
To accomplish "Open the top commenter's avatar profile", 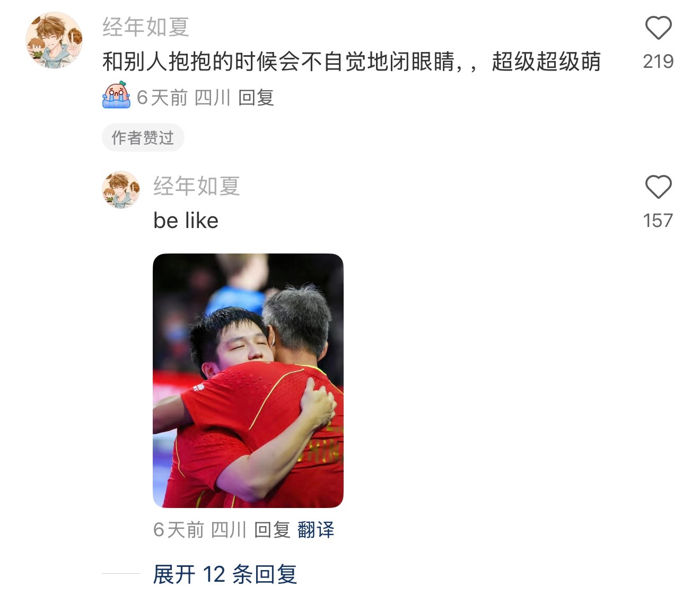I will coord(54,40).
